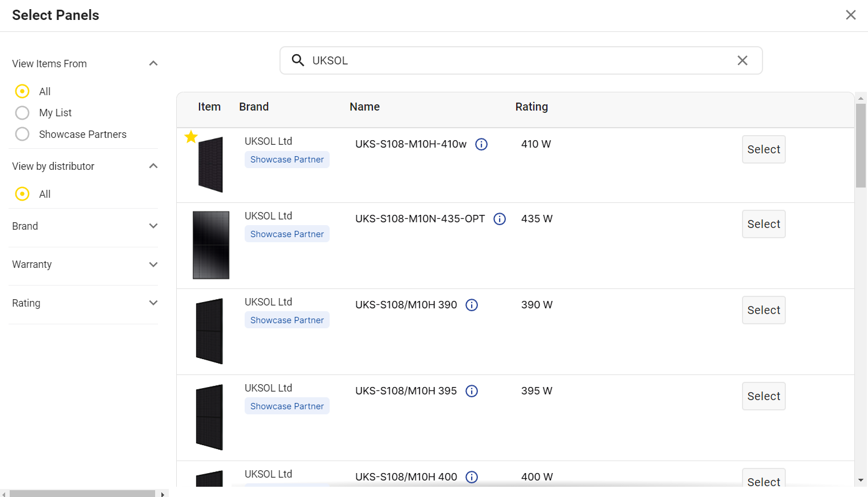Click the horizontal scroll left arrow

click(x=4, y=494)
